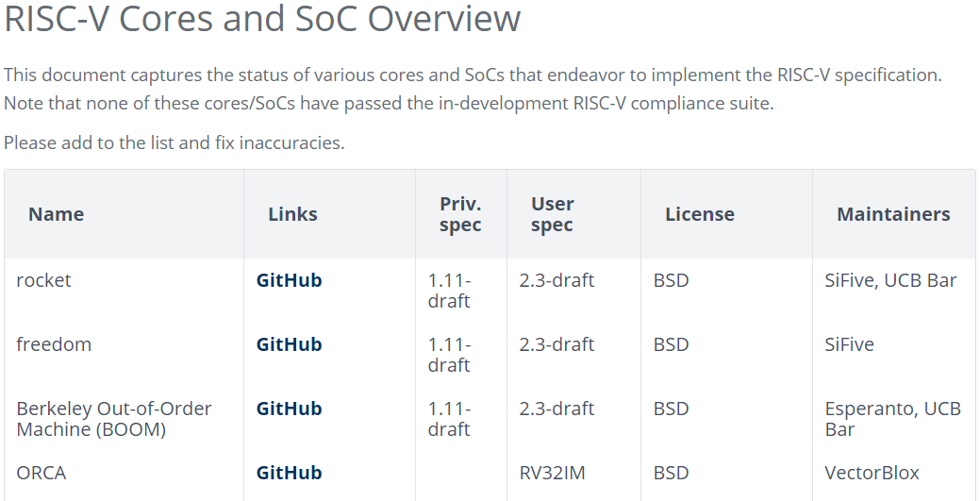Viewport: 980px width, 501px height.
Task: Open the GitHub link for ORCA
Action: click(x=289, y=473)
